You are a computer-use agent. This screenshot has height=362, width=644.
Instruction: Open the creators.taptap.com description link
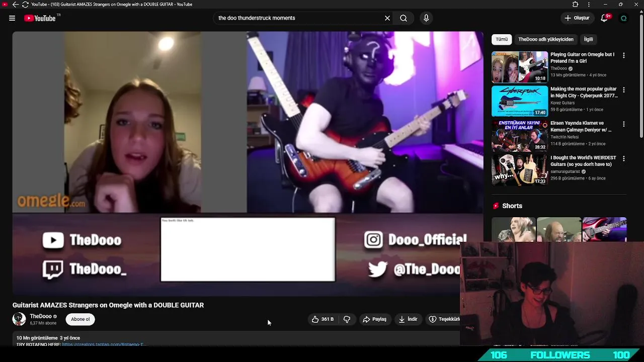click(x=104, y=344)
